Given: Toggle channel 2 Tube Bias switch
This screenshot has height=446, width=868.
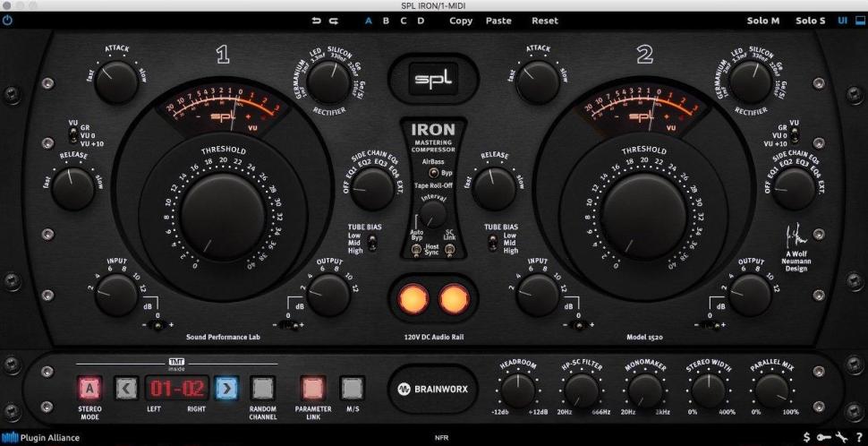Looking at the screenshot, I should (x=493, y=242).
